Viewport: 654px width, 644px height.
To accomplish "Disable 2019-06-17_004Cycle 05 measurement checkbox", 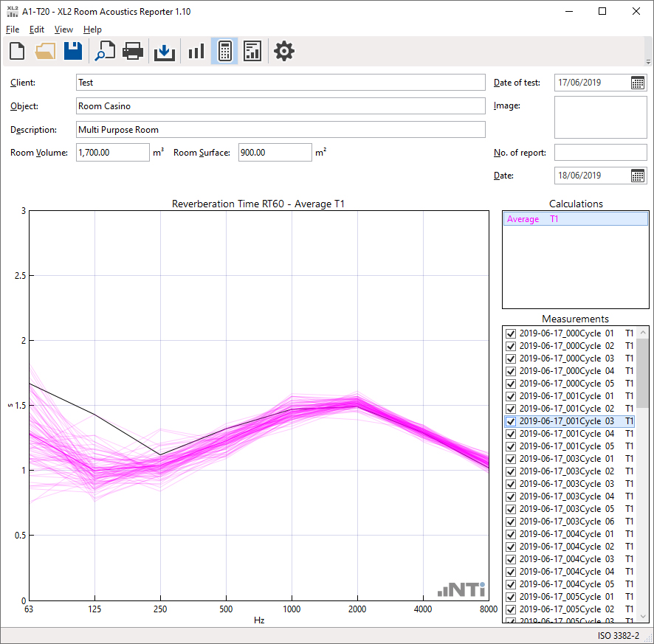I will tap(510, 584).
